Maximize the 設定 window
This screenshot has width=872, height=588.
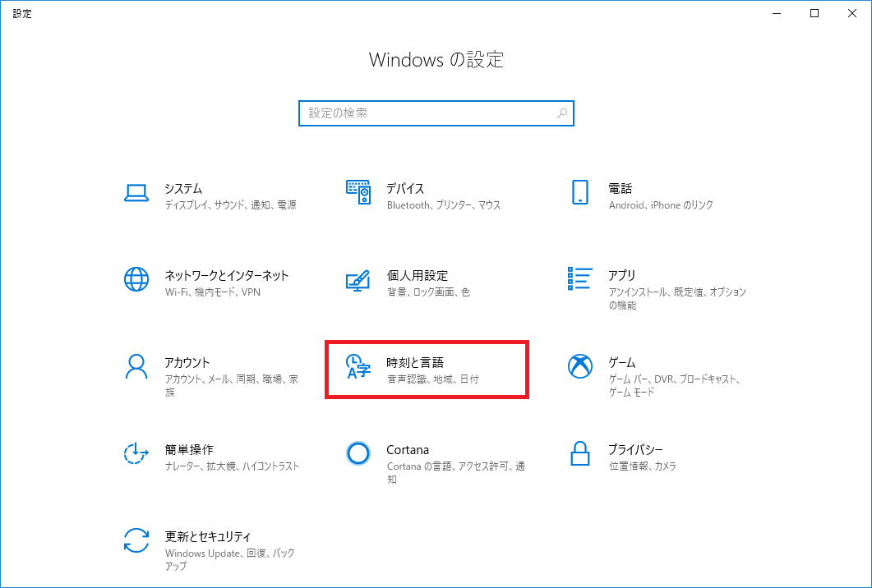click(x=814, y=13)
